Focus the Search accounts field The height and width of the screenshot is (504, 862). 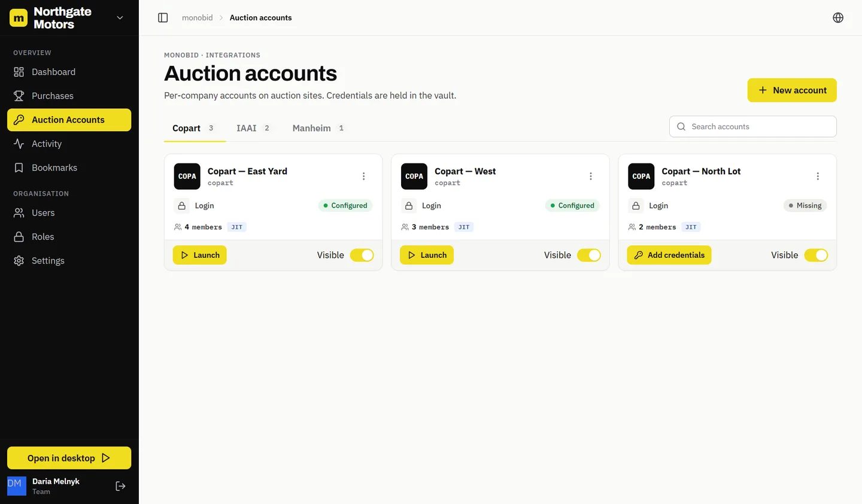753,126
